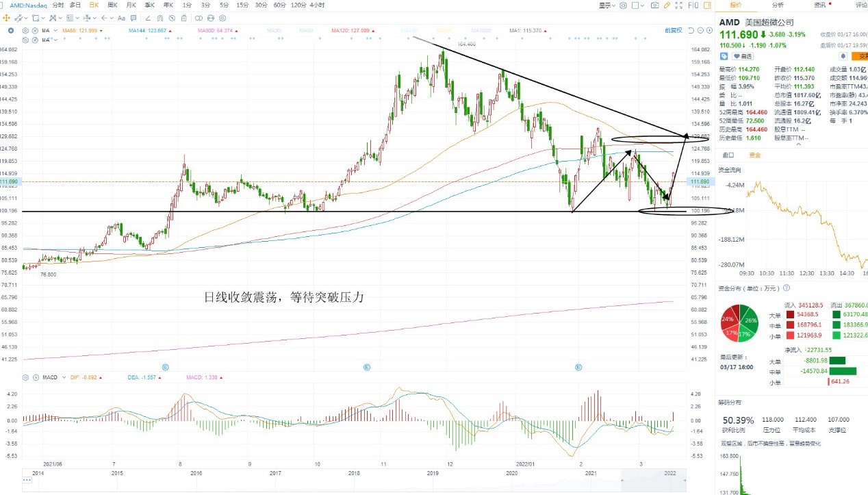Switch to 分时 intraday chart
This screenshot has height=495, width=868.
tap(58, 5)
